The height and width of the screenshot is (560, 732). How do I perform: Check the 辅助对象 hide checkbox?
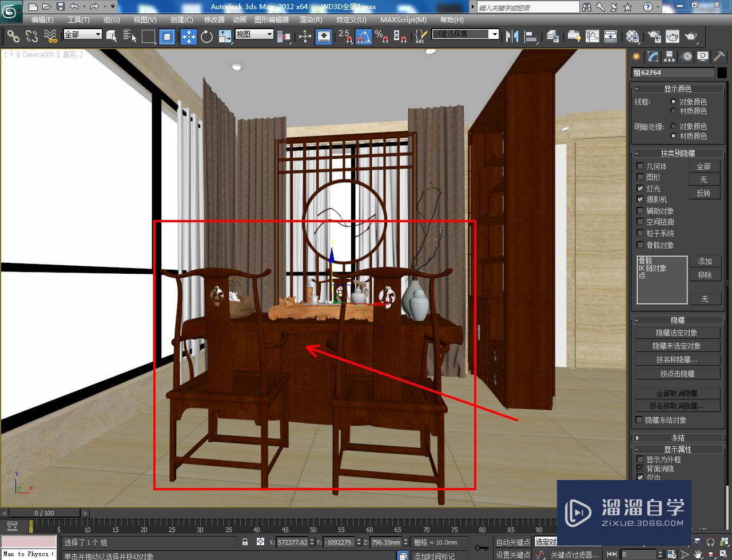(x=640, y=210)
